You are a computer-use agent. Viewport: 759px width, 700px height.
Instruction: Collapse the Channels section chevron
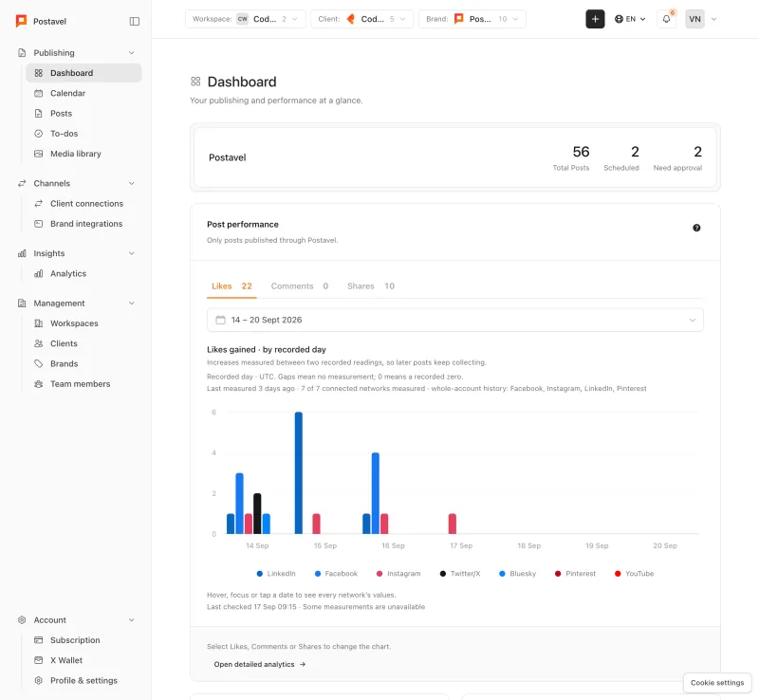132,183
